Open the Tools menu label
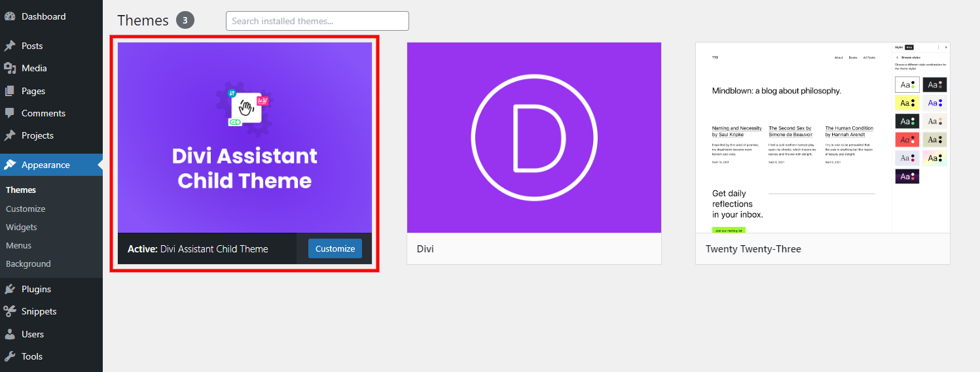This screenshot has width=980, height=372. coord(32,356)
